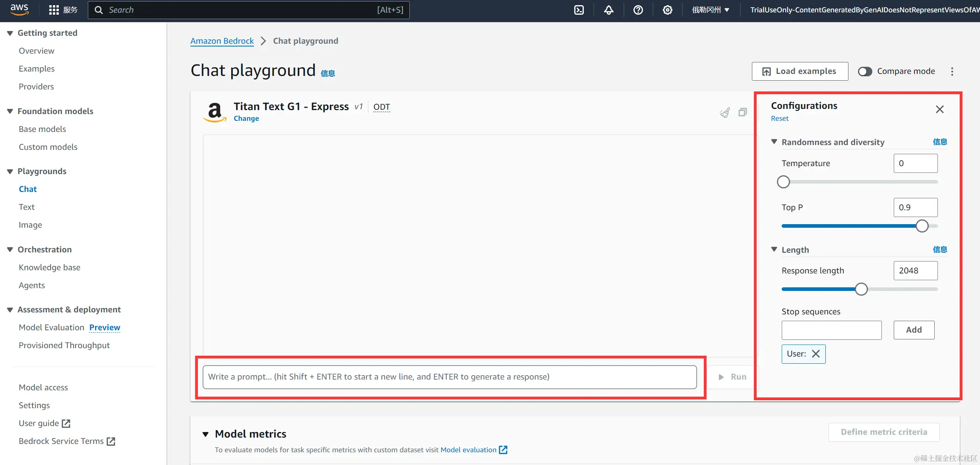
Task: Toggle Compare mode switch
Action: (x=865, y=72)
